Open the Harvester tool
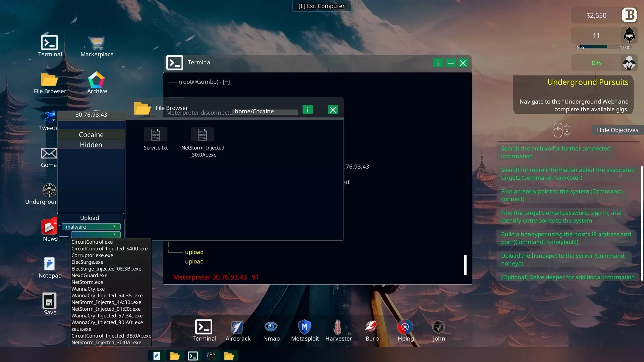The width and height of the screenshot is (644, 362). point(338,327)
